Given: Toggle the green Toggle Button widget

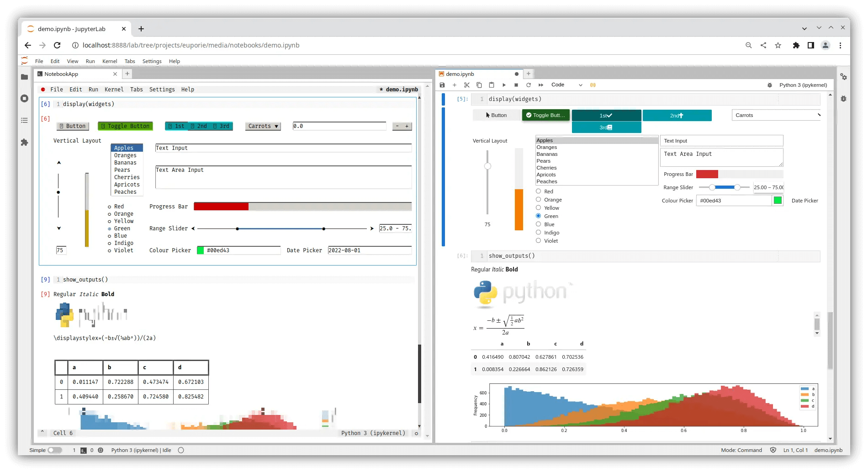Looking at the screenshot, I should point(546,115).
